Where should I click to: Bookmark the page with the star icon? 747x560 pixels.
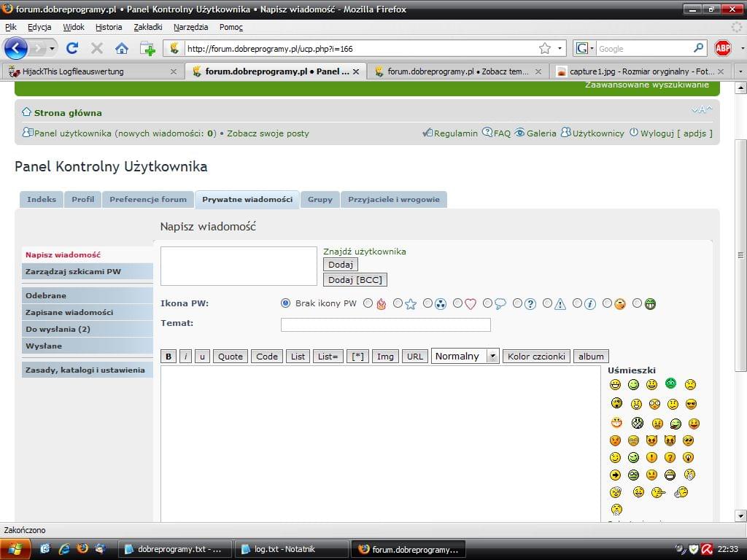[x=544, y=48]
